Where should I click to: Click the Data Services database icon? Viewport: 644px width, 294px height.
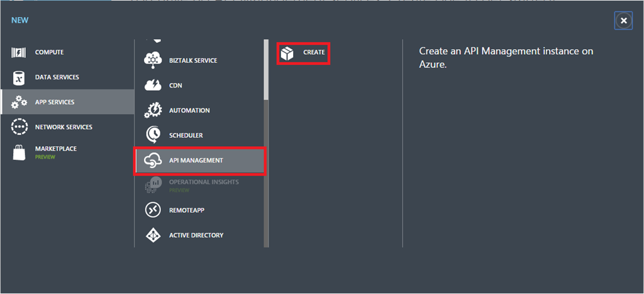[x=18, y=77]
